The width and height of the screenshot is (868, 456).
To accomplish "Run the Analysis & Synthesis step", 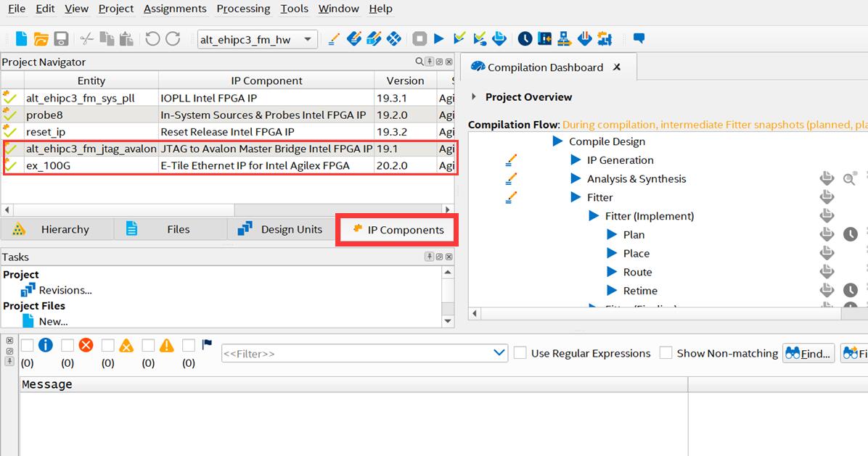I will coord(576,179).
